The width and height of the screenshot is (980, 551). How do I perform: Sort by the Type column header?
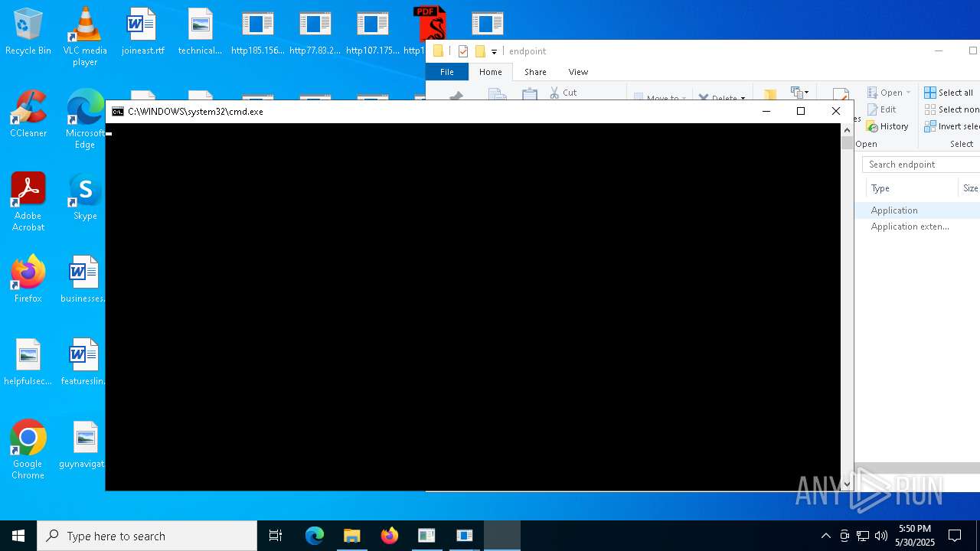[x=910, y=188]
